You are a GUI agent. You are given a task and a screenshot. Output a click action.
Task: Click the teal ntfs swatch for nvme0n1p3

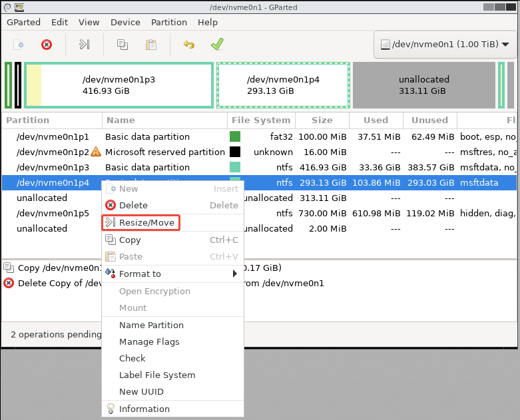(x=235, y=167)
